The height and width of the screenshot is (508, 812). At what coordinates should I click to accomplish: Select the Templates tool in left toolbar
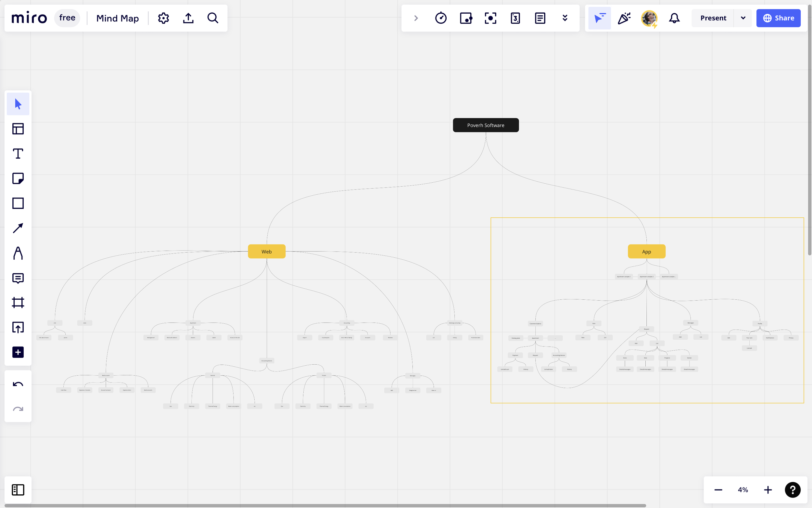pos(18,129)
